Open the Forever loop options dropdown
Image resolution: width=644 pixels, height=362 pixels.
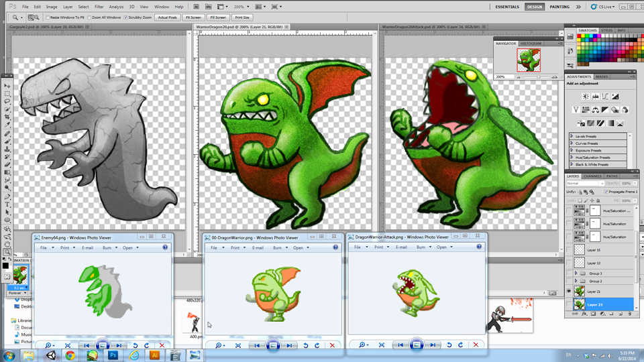(17, 293)
